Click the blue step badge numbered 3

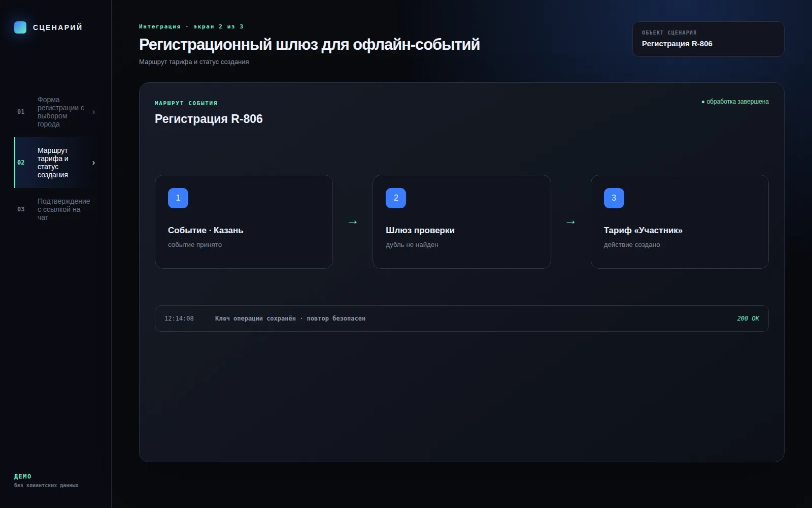[x=614, y=198]
